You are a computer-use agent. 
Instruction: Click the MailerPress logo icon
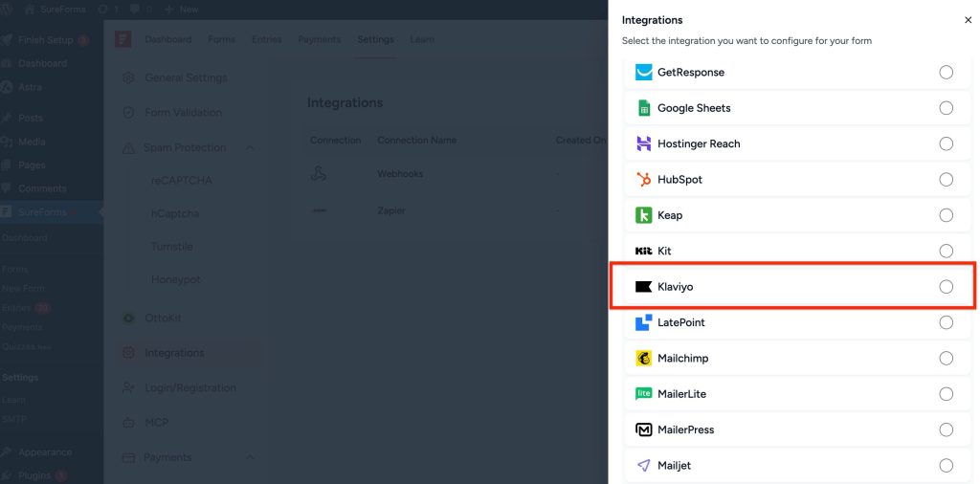pyautogui.click(x=644, y=429)
